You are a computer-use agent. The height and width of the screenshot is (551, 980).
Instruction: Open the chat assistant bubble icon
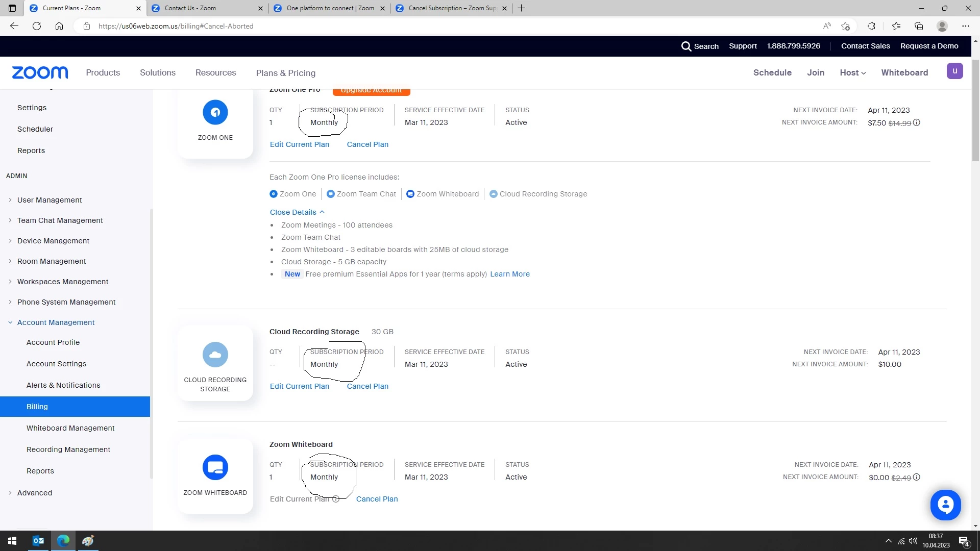[945, 505]
